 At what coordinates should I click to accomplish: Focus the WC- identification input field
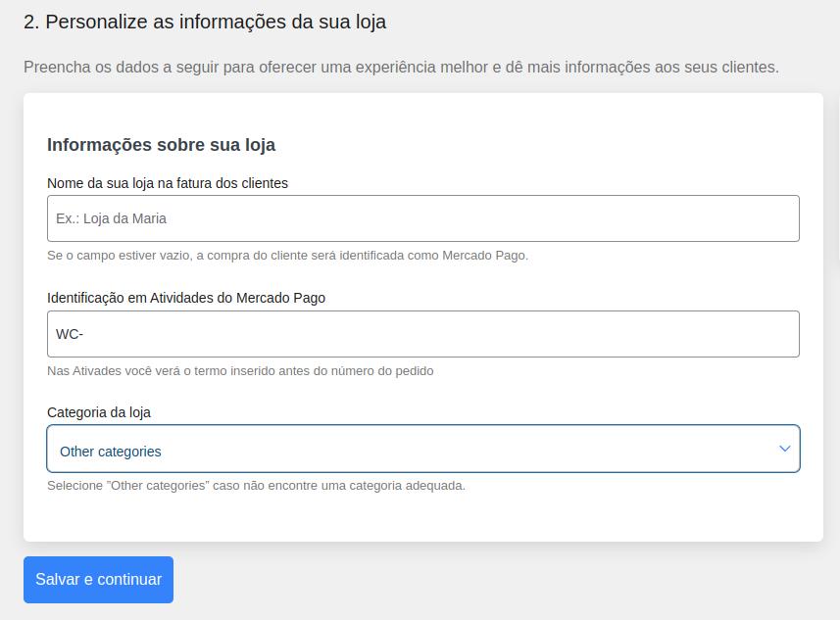coord(423,334)
